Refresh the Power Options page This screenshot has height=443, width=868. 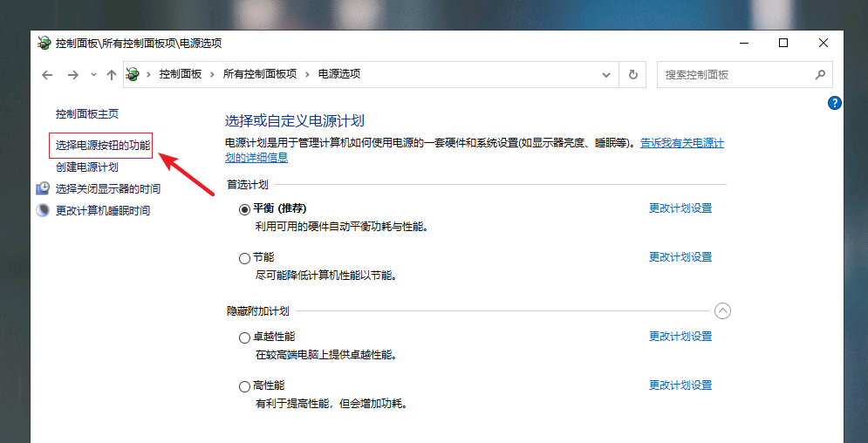tap(632, 75)
